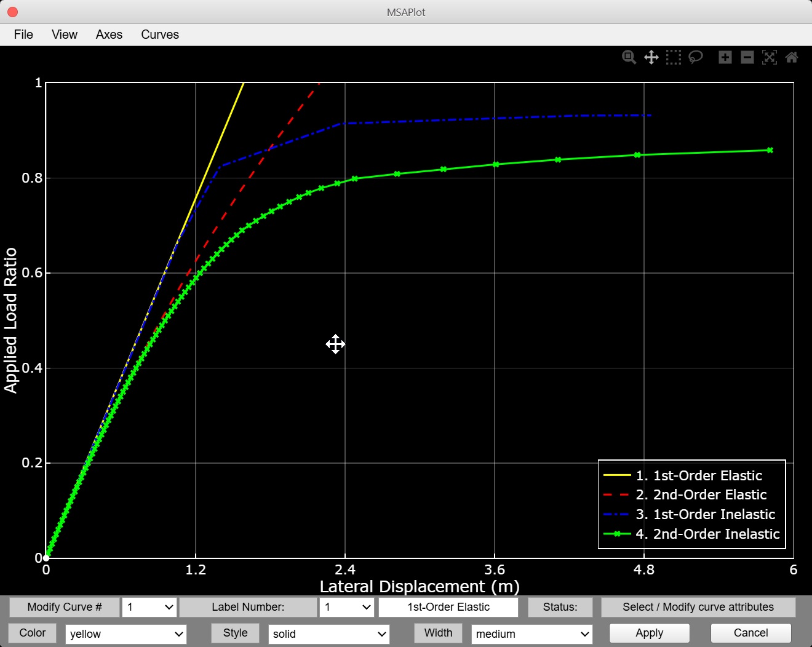812x647 pixels.
Task: Choose the box select tool
Action: point(674,57)
